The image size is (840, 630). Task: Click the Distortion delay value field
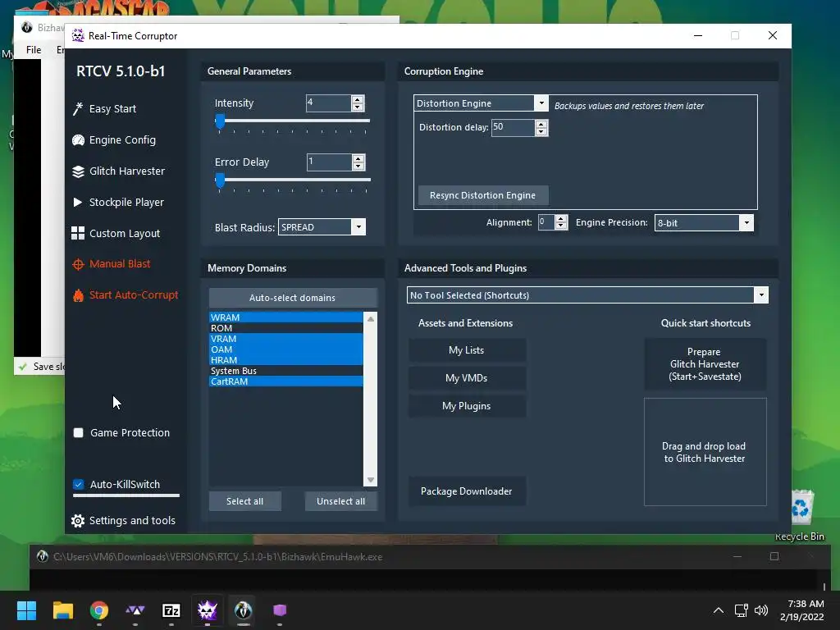click(513, 127)
